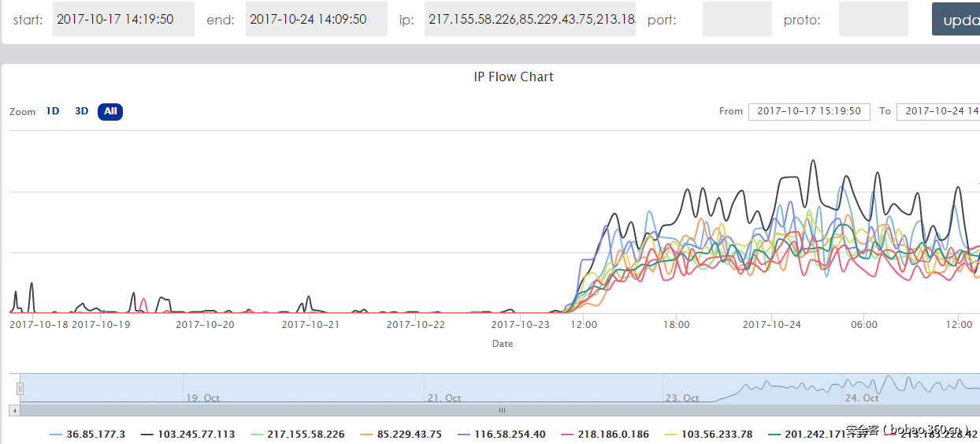Click the update button
Viewport: 980px width, 444px height.
click(957, 20)
